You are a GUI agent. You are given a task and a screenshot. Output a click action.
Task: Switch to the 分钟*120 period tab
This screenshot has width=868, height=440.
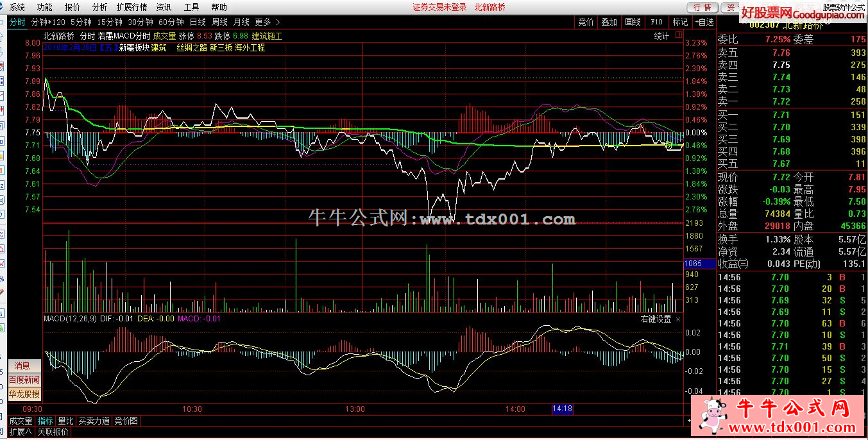coord(49,22)
